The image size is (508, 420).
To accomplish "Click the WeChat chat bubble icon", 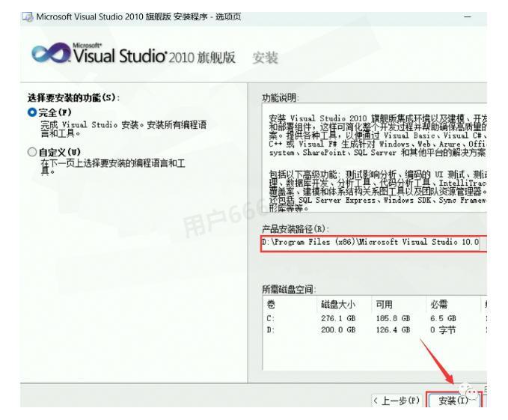I will coord(472,394).
